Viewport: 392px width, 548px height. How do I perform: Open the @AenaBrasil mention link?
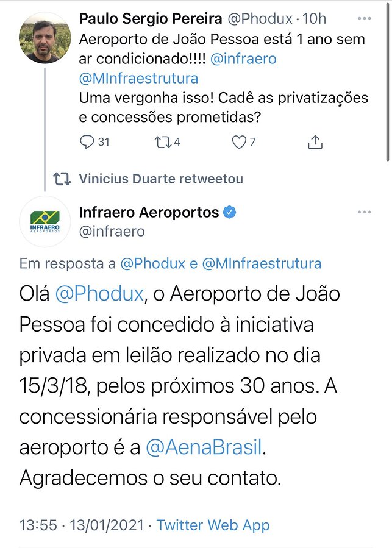204,447
